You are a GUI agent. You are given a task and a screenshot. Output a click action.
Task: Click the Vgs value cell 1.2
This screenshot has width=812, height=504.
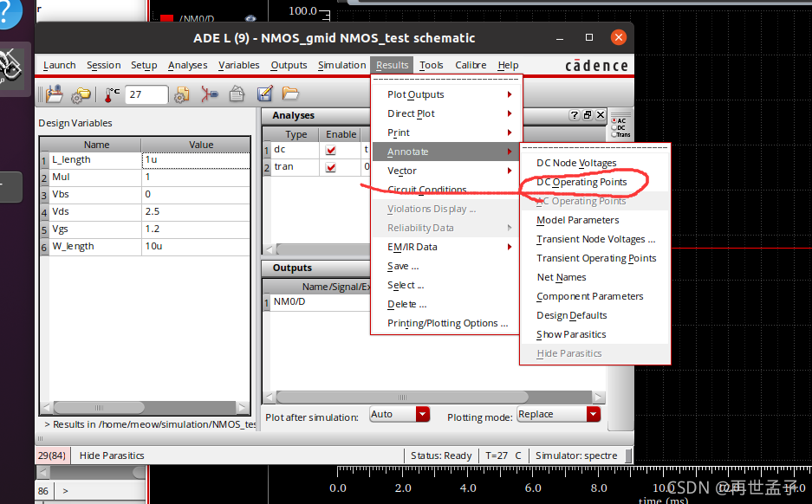point(196,229)
